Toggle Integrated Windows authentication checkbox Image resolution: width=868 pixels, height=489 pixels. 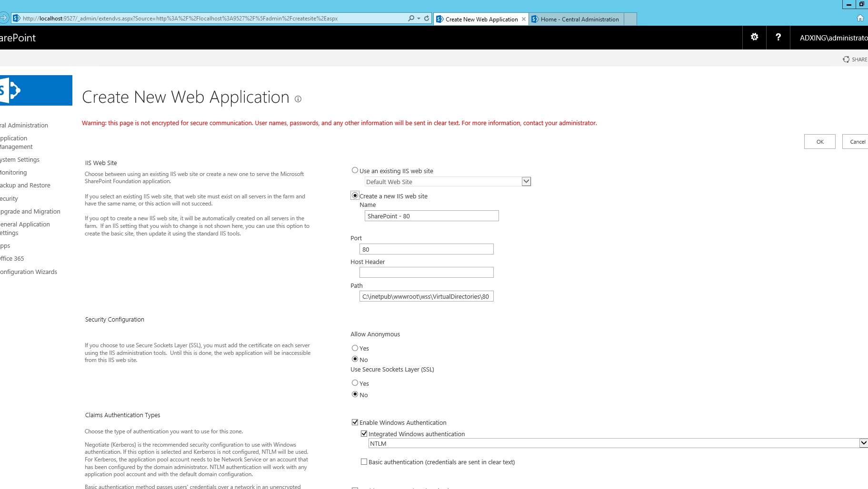364,434
